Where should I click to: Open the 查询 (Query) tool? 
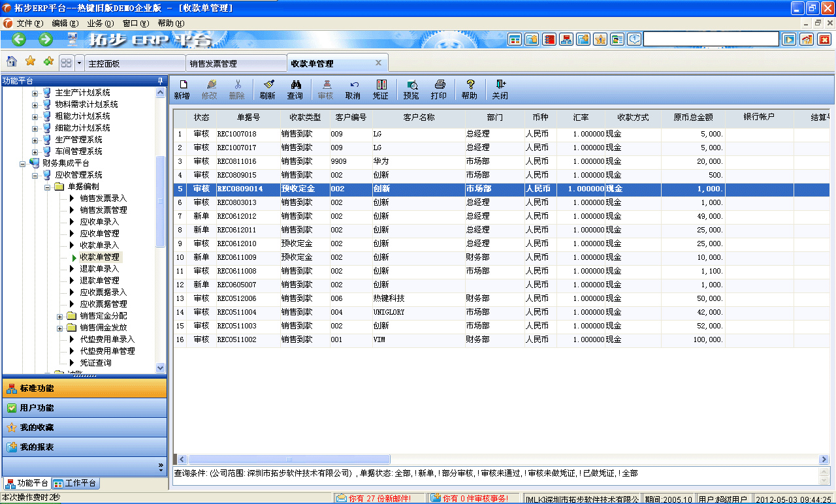point(296,89)
